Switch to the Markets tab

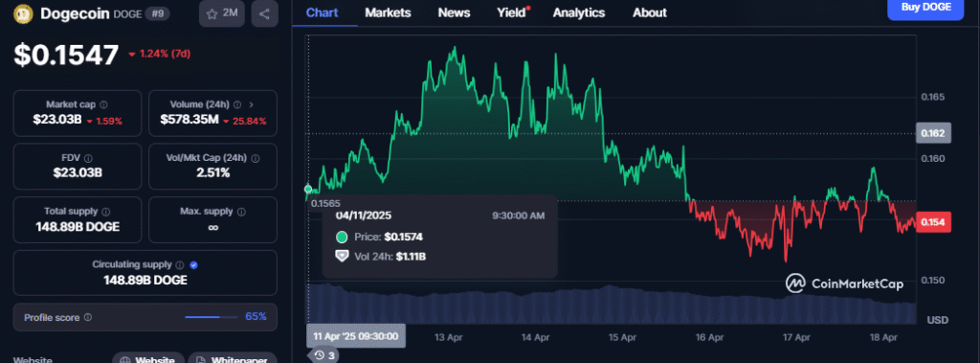[389, 12]
